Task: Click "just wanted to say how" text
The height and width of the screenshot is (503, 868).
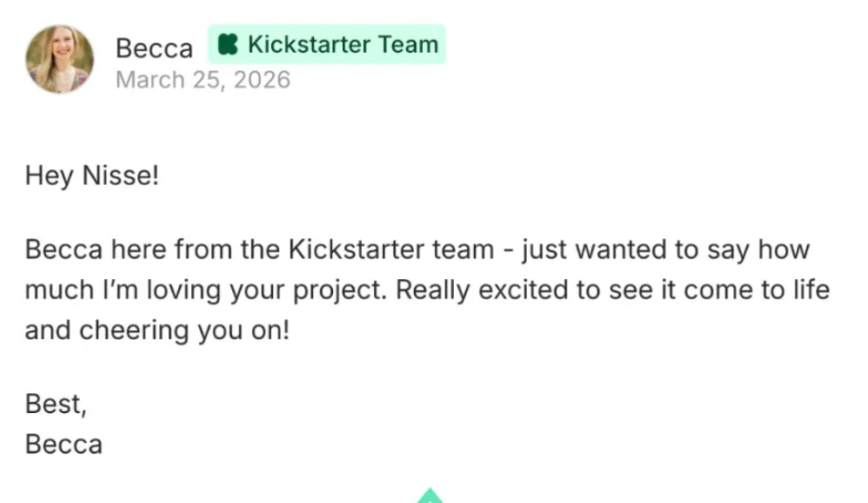Action: pyautogui.click(x=665, y=249)
